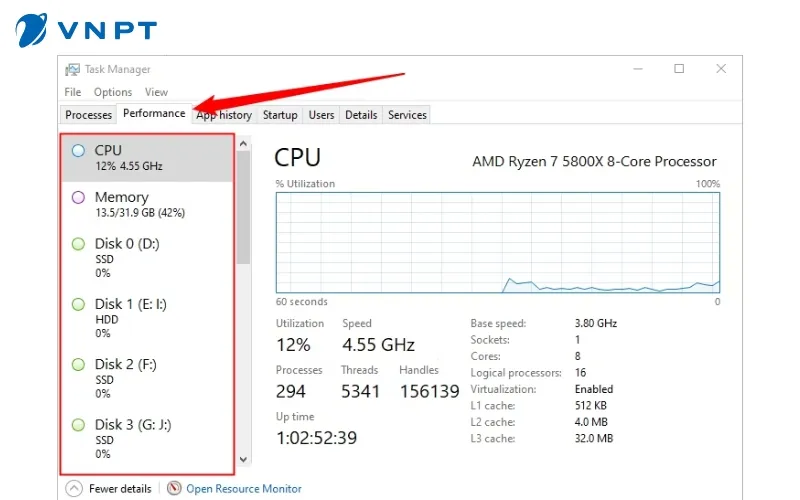Viewport: 800px width, 500px height.
Task: Click the Disk 0 (D:) status icon
Action: [79, 244]
